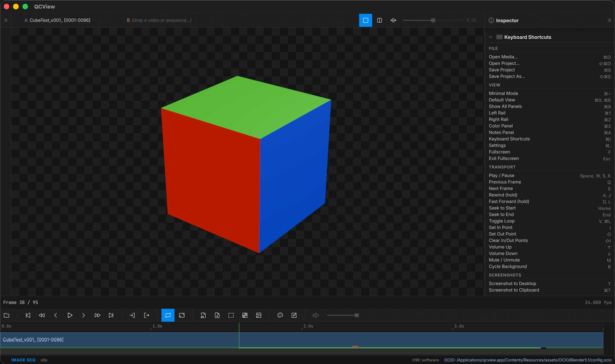Viewport: 615px width, 364px height.
Task: Set the in point marker
Action: coord(132,315)
